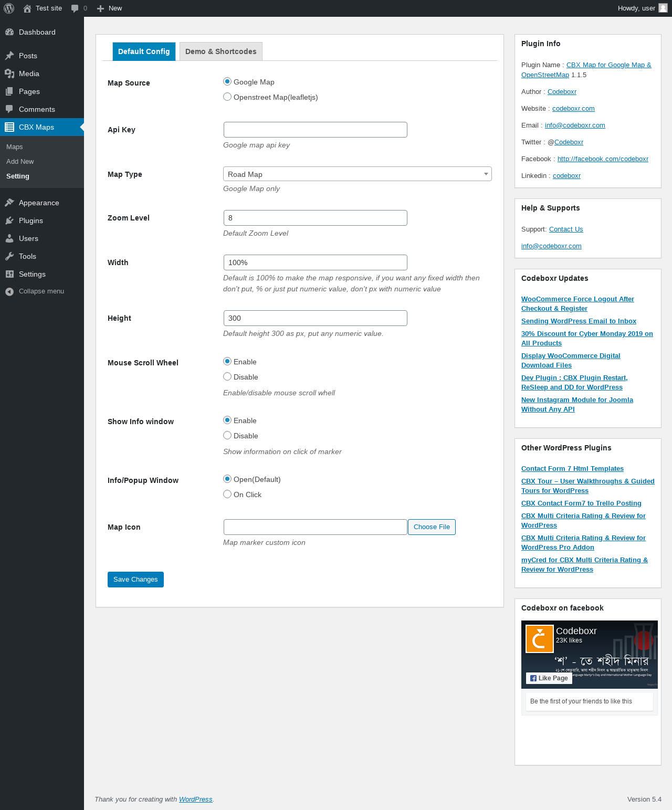Viewport: 672px width, 810px height.
Task: Open Contact Form 7 Html Templates link
Action: pos(572,469)
